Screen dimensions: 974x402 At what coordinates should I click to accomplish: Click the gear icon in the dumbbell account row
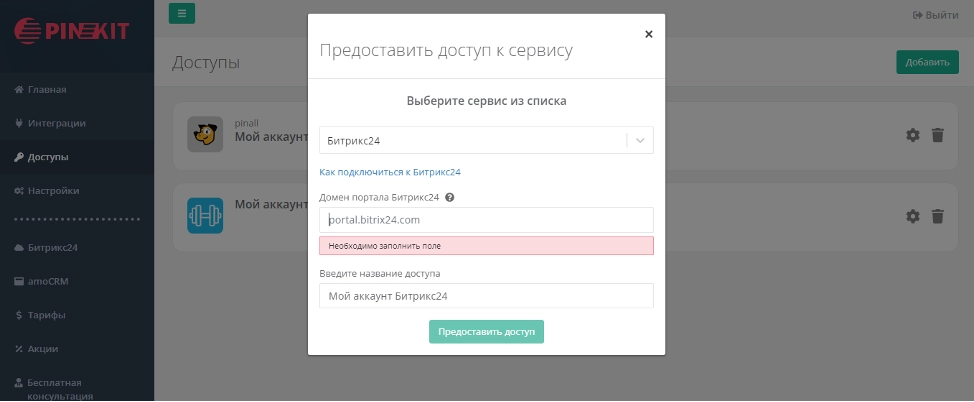pyautogui.click(x=913, y=216)
